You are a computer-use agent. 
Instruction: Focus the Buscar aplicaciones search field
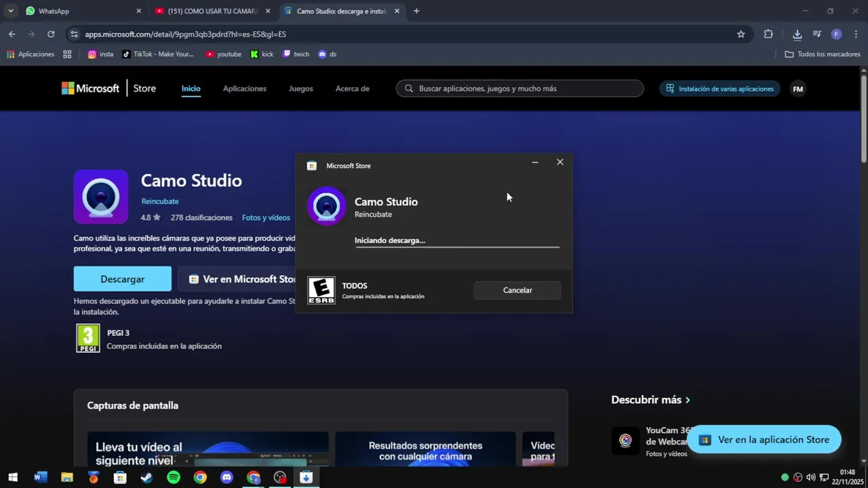(520, 88)
